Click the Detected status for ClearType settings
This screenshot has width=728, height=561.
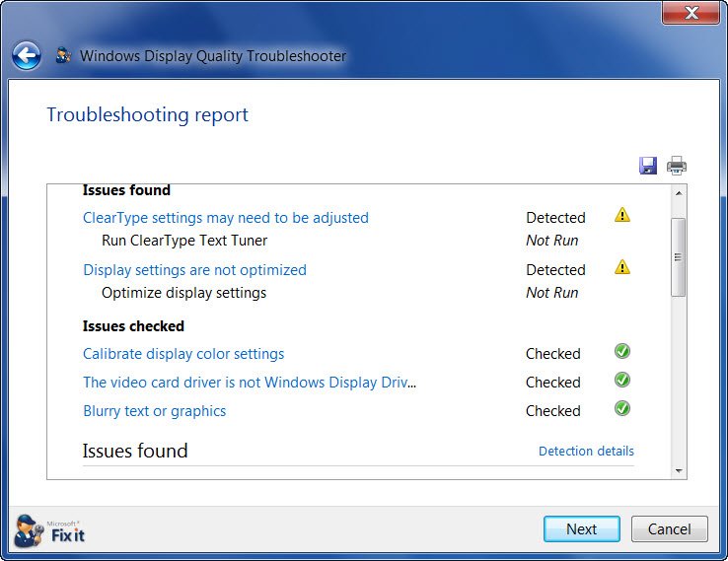click(x=555, y=218)
